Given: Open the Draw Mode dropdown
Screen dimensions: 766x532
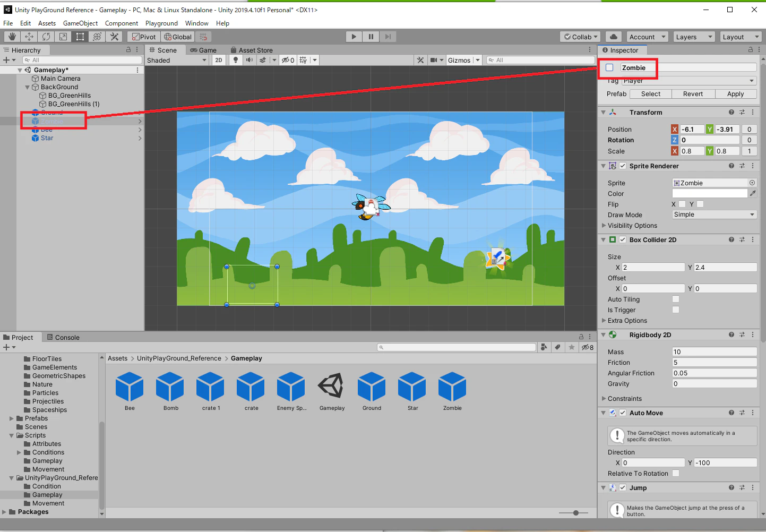Looking at the screenshot, I should pos(715,214).
